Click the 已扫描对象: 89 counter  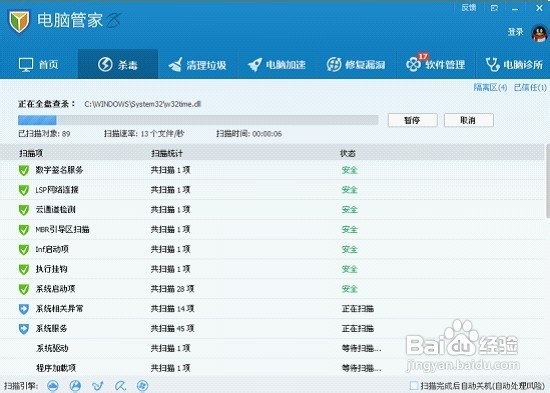click(x=44, y=134)
